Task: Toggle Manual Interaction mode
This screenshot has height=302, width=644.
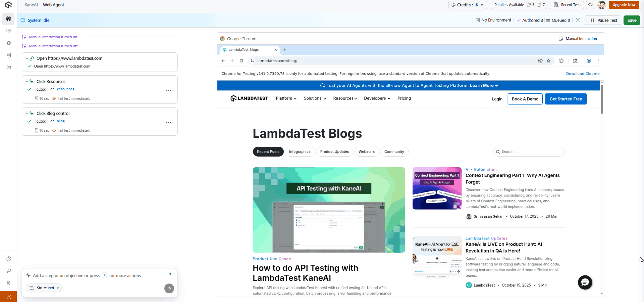Action: pos(578,39)
